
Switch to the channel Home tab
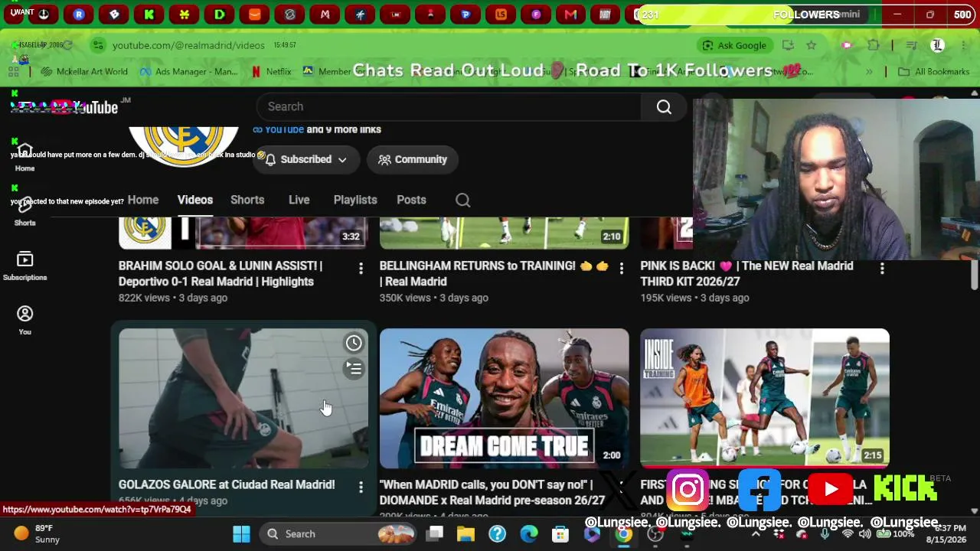pos(143,200)
